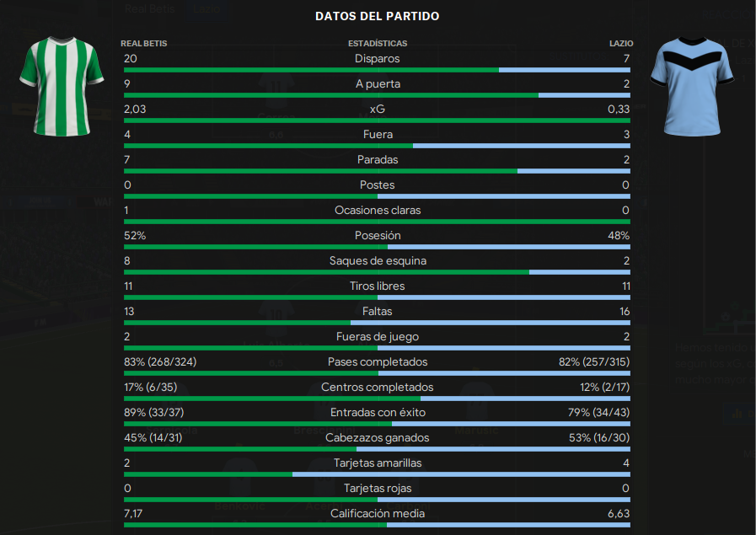Click the LAZIO column header
756x535 pixels.
621,43
